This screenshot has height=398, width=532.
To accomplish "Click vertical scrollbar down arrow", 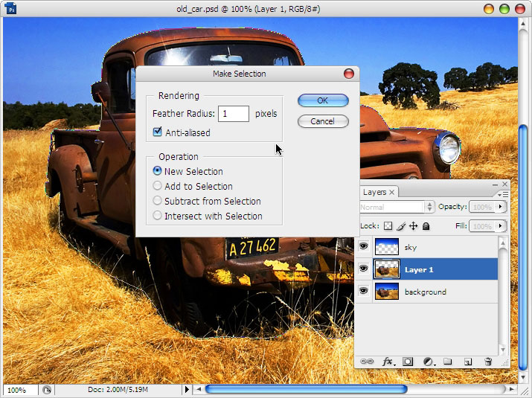I will coord(523,377).
